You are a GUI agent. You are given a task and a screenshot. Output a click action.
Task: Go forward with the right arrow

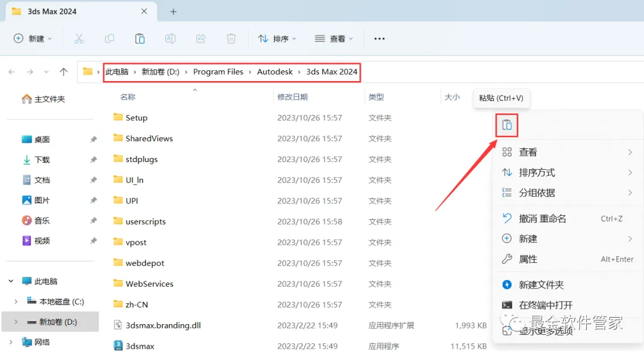click(x=30, y=72)
